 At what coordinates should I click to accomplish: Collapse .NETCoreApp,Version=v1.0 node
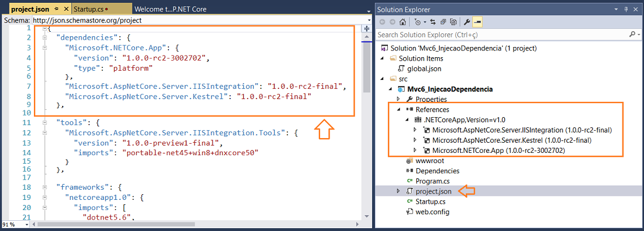[406, 119]
